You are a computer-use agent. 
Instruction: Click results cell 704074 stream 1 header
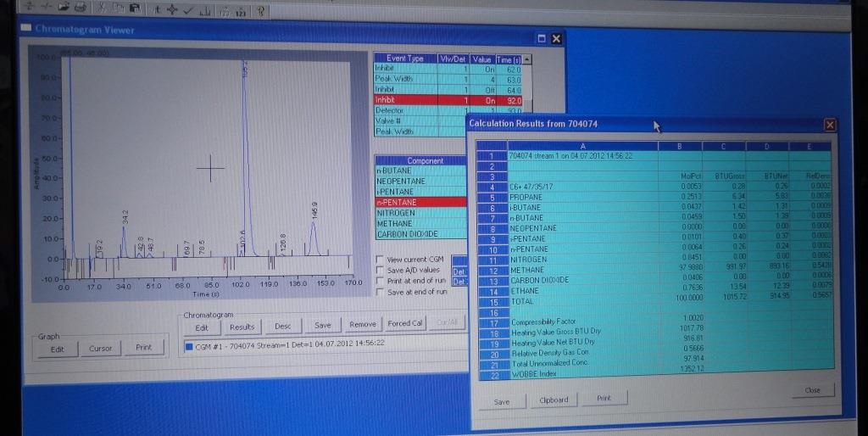pyautogui.click(x=583, y=156)
